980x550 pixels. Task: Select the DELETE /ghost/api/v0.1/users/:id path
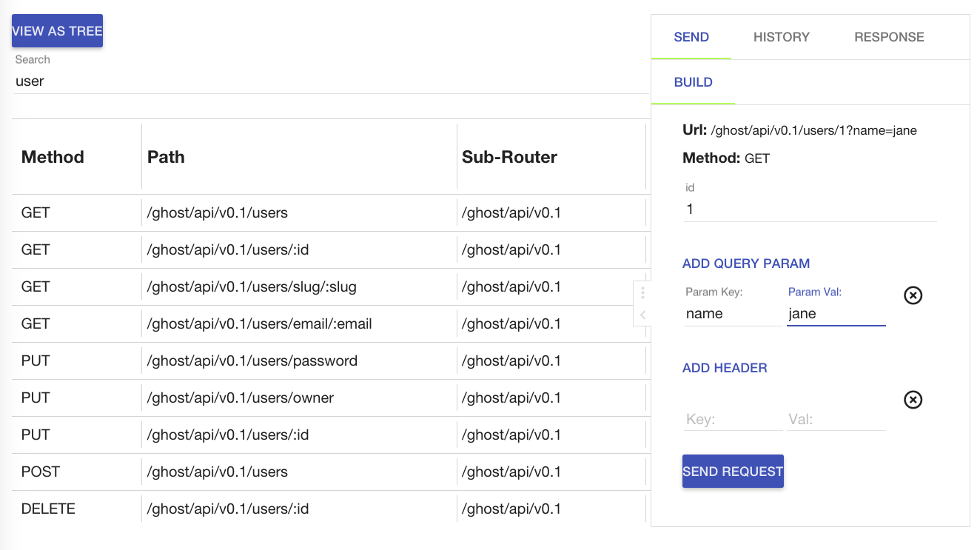pyautogui.click(x=228, y=509)
